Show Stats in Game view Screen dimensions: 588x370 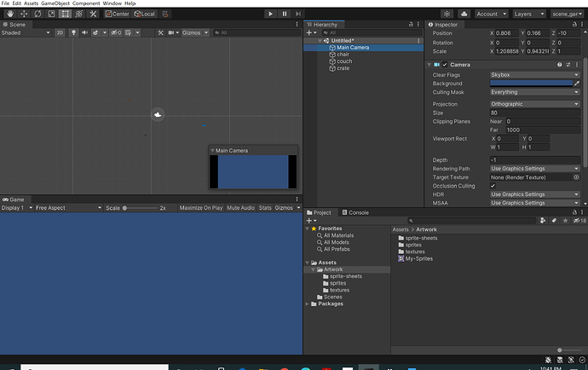(x=265, y=208)
